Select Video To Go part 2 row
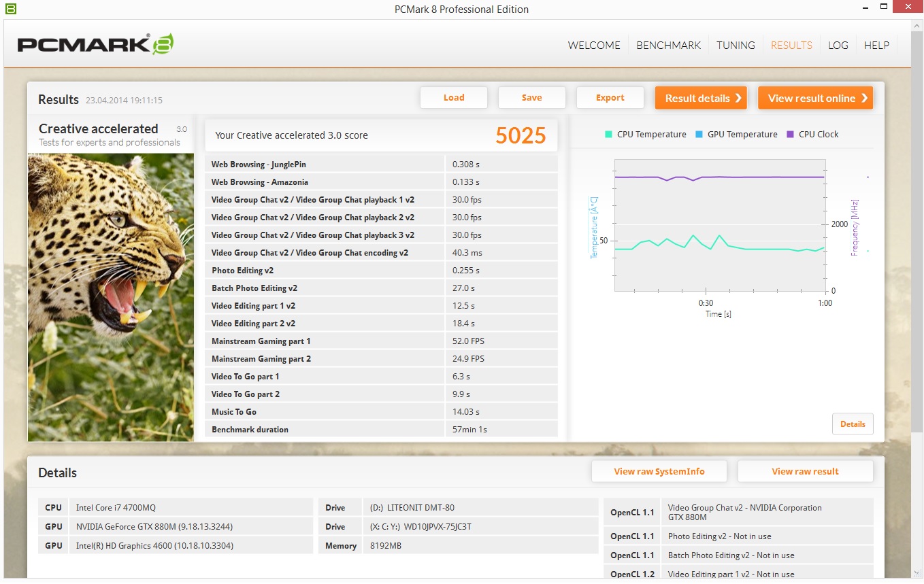 point(381,394)
